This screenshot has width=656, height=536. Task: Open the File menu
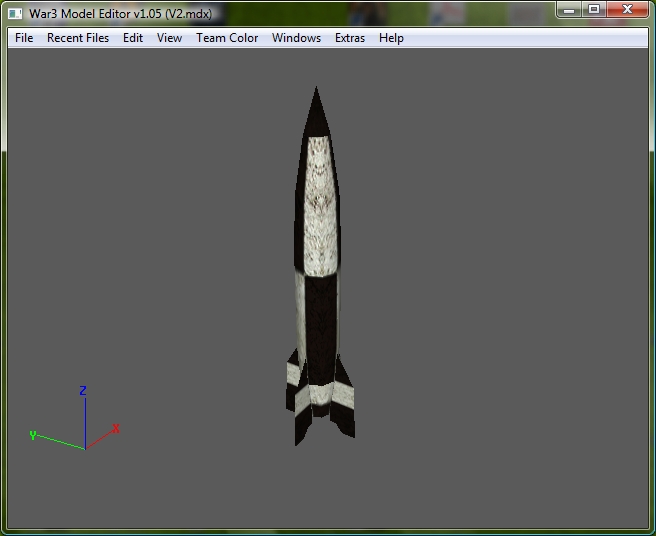(24, 38)
